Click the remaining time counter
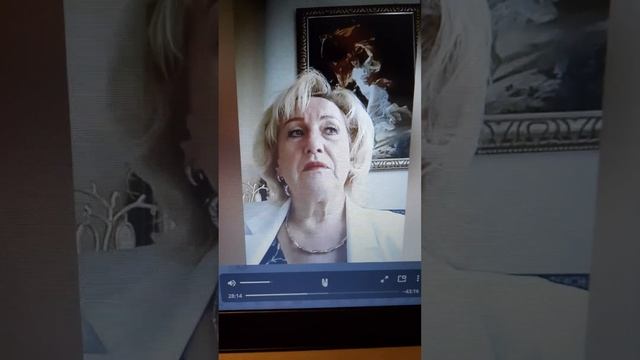 pyautogui.click(x=411, y=291)
